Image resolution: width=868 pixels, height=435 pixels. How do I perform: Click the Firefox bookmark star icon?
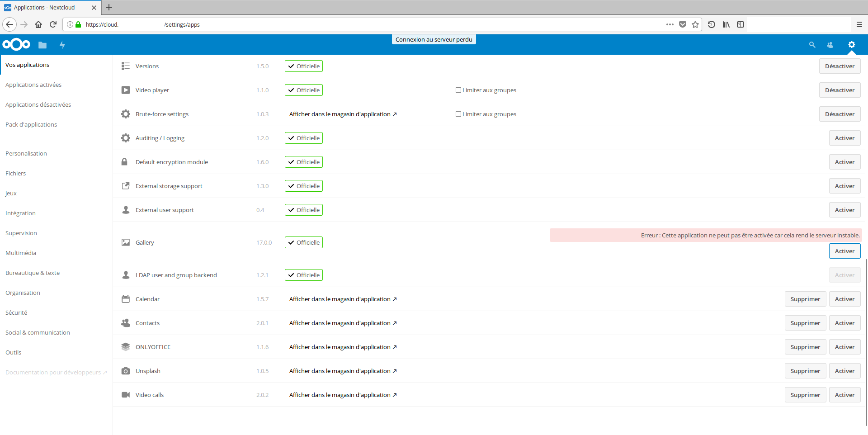tap(695, 24)
